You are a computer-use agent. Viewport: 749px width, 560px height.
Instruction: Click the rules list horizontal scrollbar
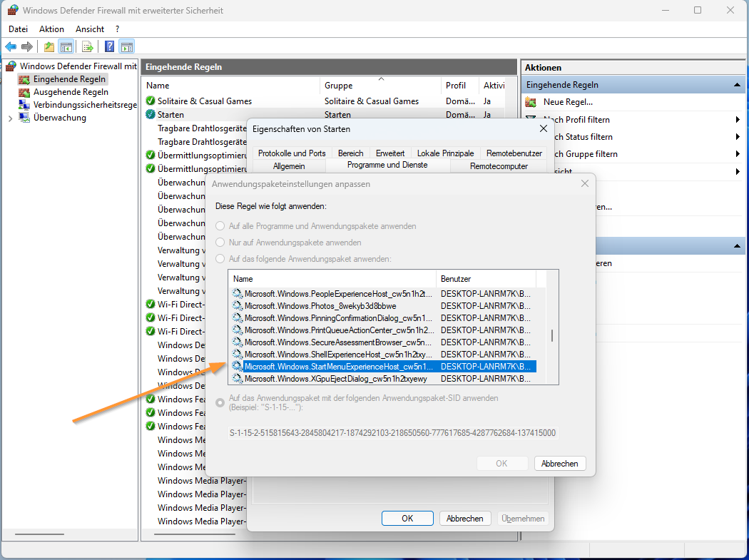(x=196, y=534)
